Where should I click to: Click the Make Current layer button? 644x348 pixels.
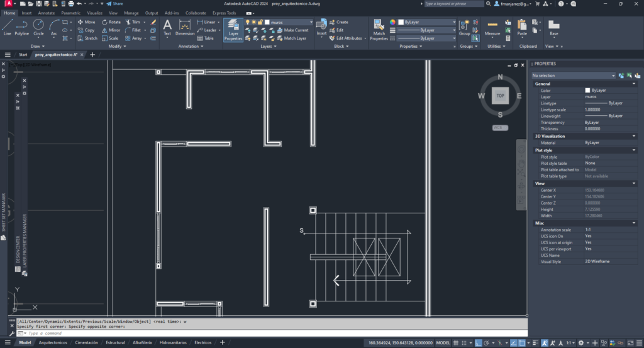click(296, 30)
